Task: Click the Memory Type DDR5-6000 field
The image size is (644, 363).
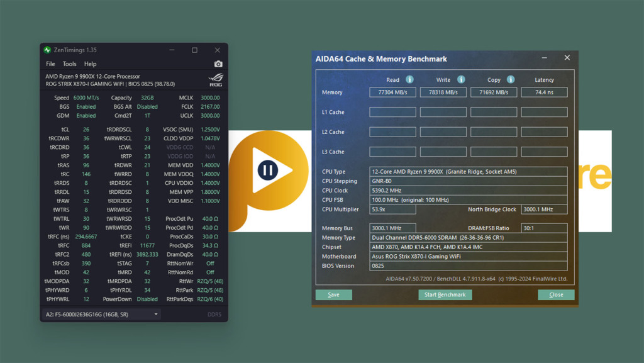Action: click(468, 238)
